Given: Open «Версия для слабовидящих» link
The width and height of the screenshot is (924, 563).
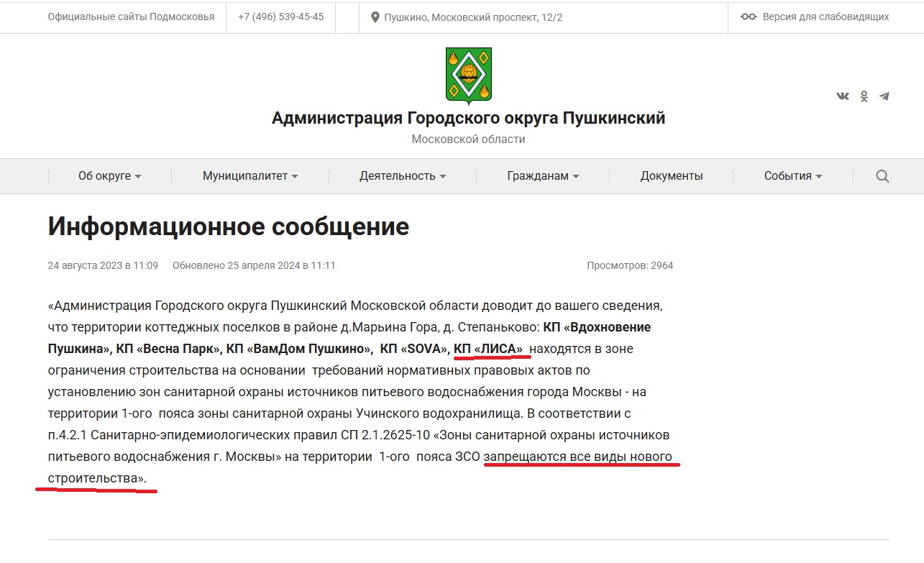Looking at the screenshot, I should [825, 17].
